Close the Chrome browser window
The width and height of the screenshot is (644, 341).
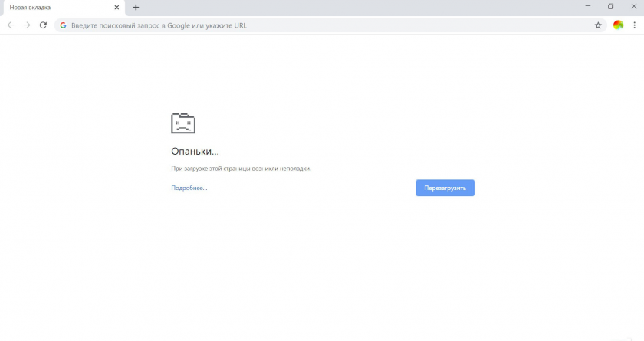click(633, 6)
